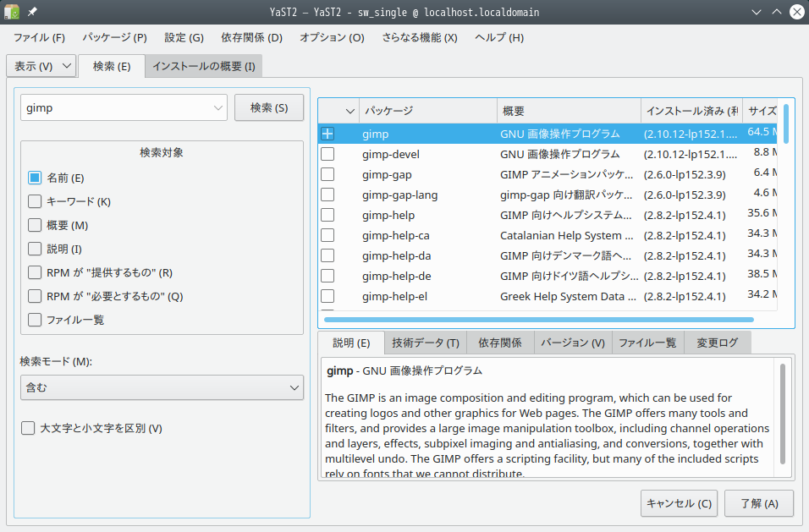
Task: Open the 検索モード 含む dropdown
Action: (162, 387)
